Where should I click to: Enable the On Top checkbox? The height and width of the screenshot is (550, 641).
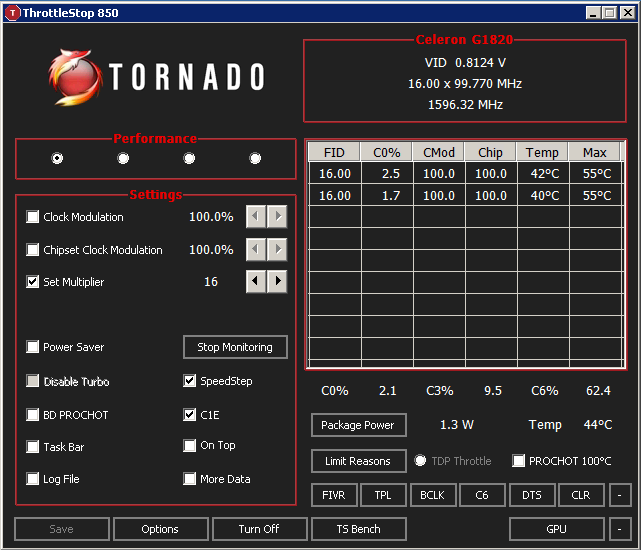click(189, 445)
